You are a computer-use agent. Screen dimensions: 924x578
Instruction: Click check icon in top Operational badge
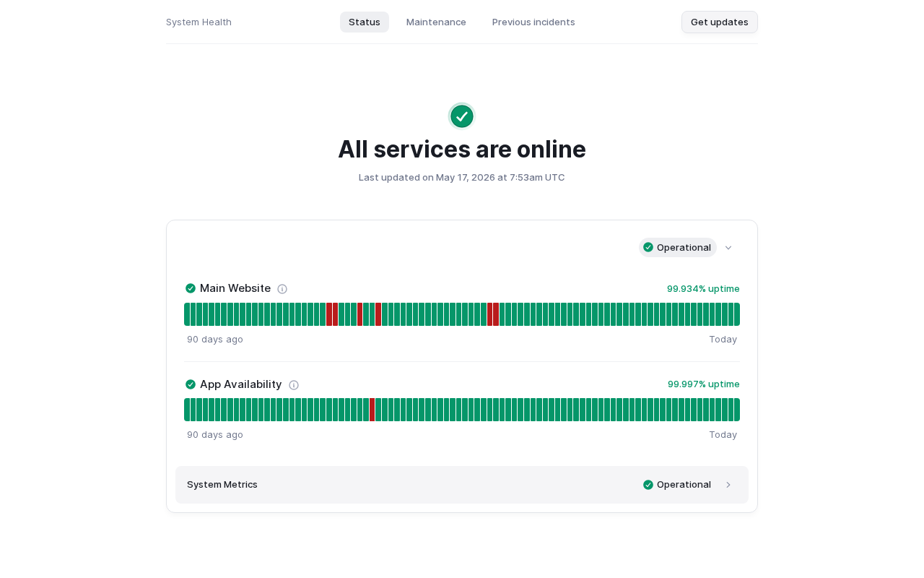(648, 247)
